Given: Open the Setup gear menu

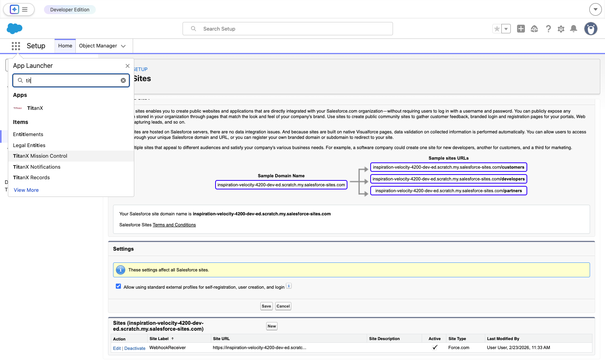Looking at the screenshot, I should (x=561, y=29).
